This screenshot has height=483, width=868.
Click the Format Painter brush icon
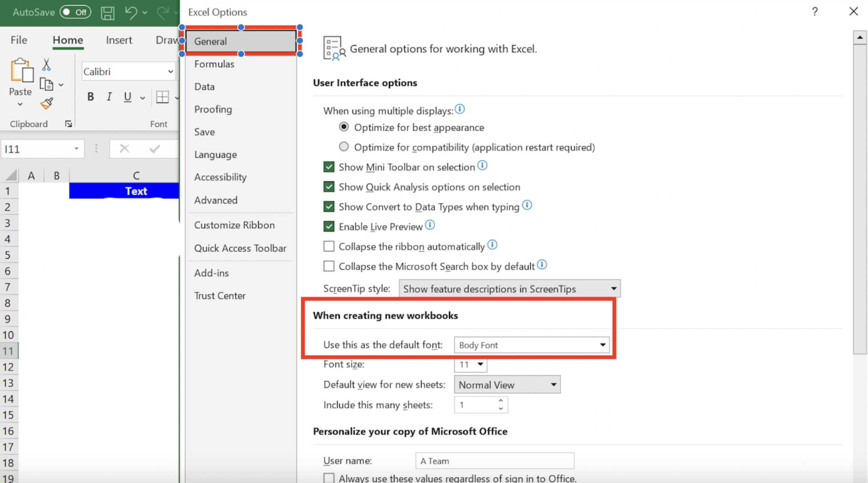point(46,104)
